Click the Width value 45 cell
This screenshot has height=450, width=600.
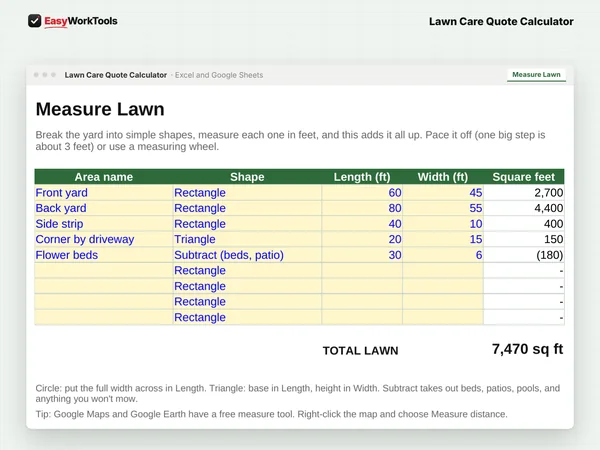point(443,192)
